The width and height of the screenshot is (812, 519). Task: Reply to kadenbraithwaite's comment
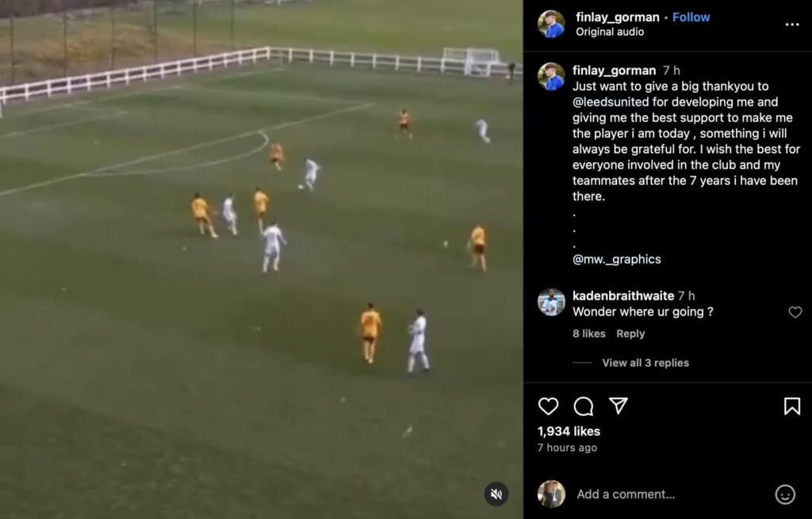630,334
